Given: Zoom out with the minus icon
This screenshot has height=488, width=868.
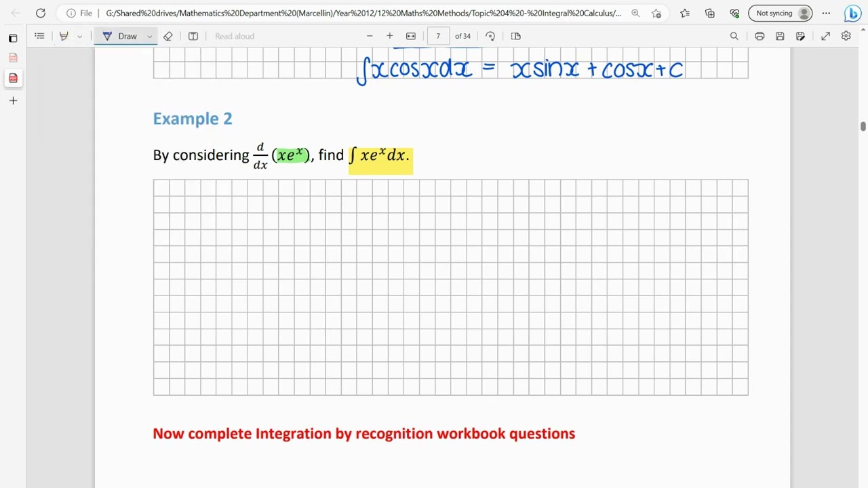Looking at the screenshot, I should [x=370, y=36].
